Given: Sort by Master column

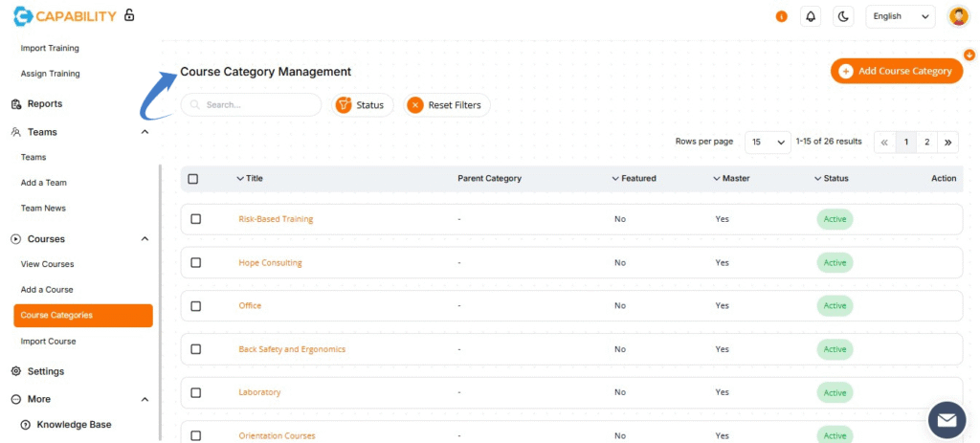Looking at the screenshot, I should [x=731, y=179].
